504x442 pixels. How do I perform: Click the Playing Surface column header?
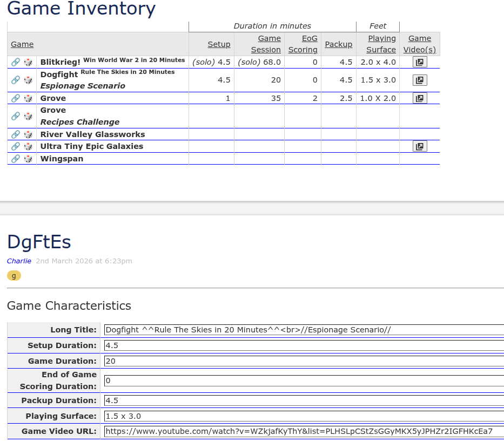pos(381,44)
